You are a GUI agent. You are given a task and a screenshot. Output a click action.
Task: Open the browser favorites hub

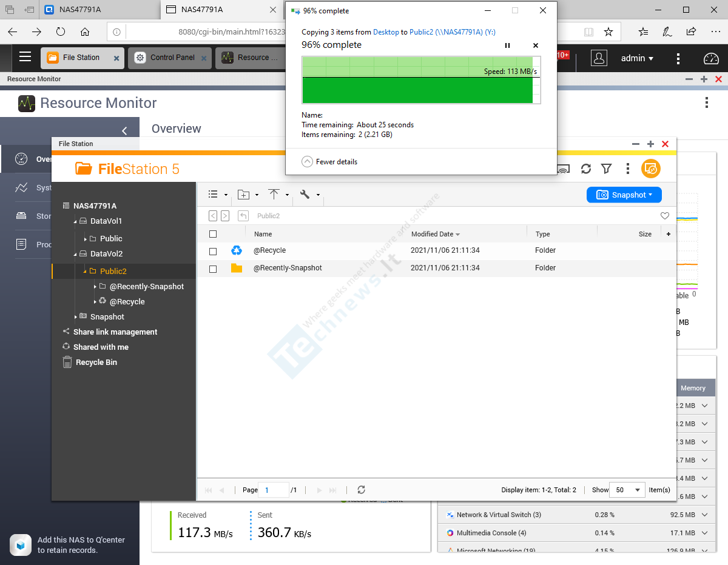(644, 32)
